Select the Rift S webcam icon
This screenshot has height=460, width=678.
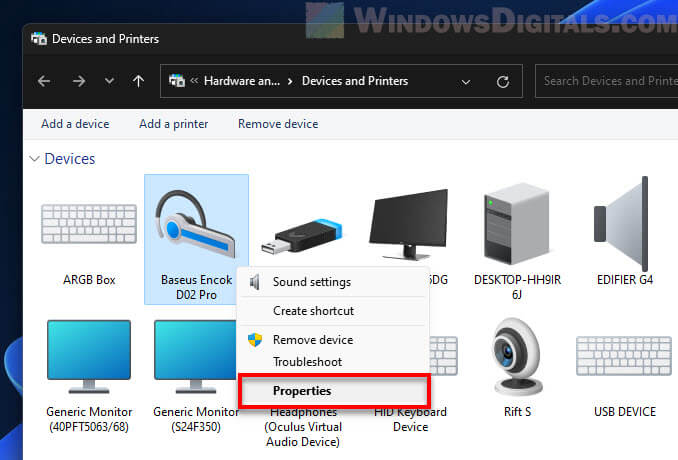pyautogui.click(x=517, y=356)
